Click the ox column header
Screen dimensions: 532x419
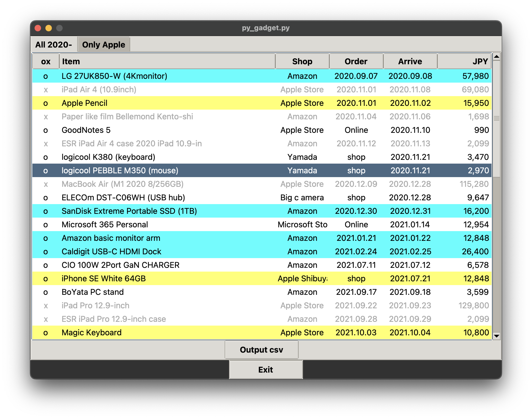(x=45, y=61)
